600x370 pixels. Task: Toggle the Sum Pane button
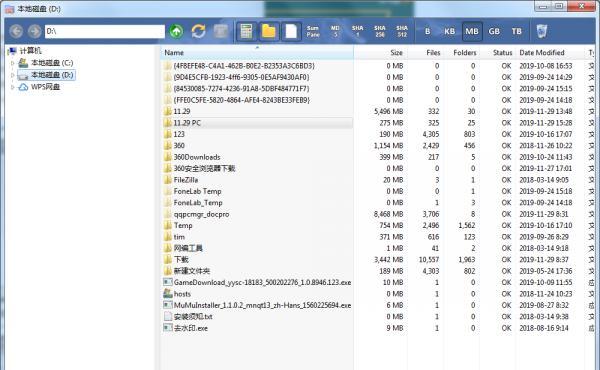(x=313, y=31)
